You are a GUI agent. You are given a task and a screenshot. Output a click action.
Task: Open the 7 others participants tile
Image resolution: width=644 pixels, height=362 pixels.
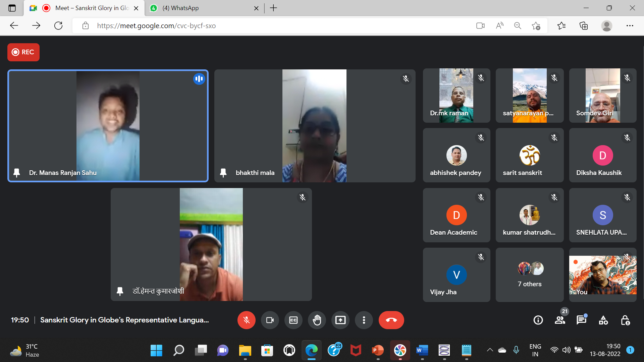pyautogui.click(x=529, y=275)
